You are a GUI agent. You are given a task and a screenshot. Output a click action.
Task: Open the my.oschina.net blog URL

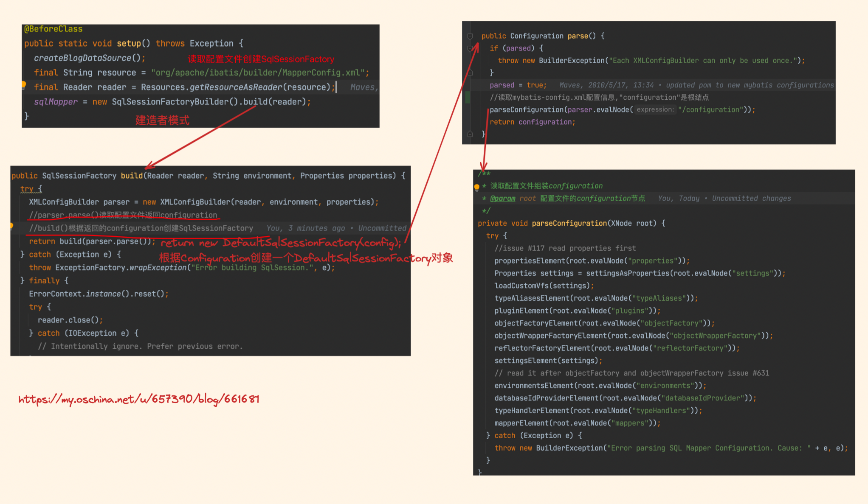139,399
